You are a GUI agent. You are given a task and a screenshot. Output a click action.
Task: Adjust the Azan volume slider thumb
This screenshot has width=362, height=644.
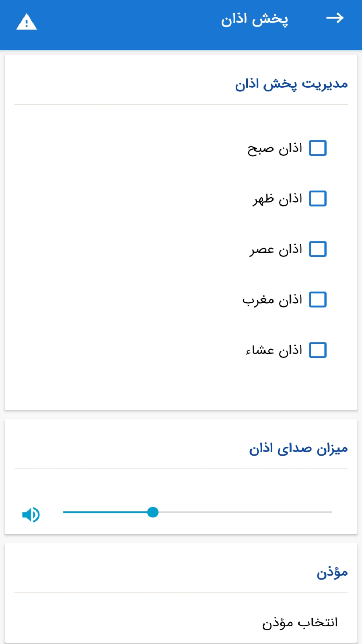coord(153,512)
